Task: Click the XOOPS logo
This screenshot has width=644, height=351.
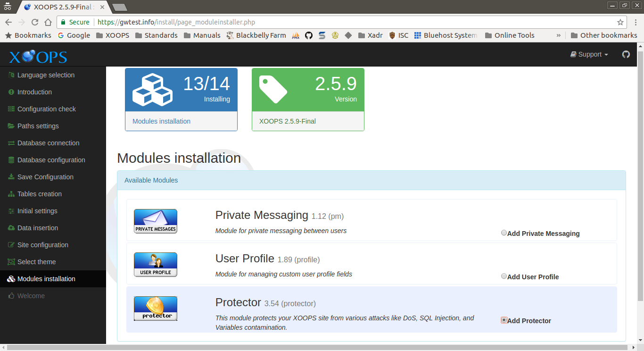Action: pyautogui.click(x=37, y=57)
